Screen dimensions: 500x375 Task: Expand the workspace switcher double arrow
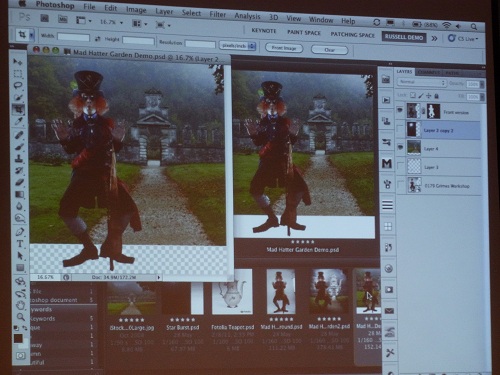point(434,38)
